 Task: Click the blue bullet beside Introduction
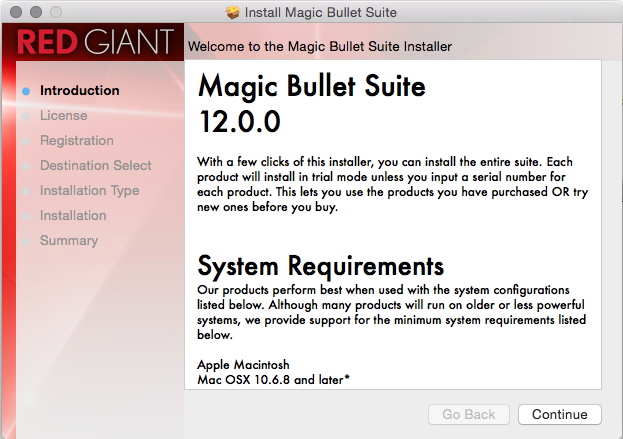coord(26,91)
